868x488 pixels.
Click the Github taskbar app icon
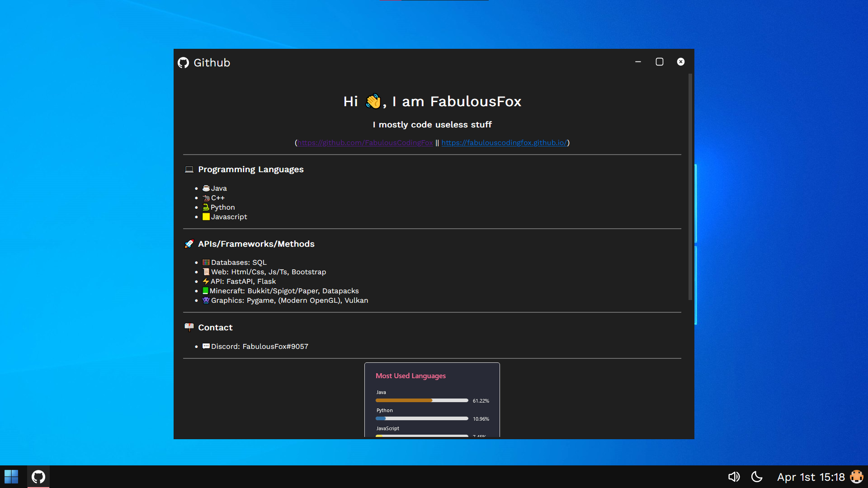click(38, 477)
